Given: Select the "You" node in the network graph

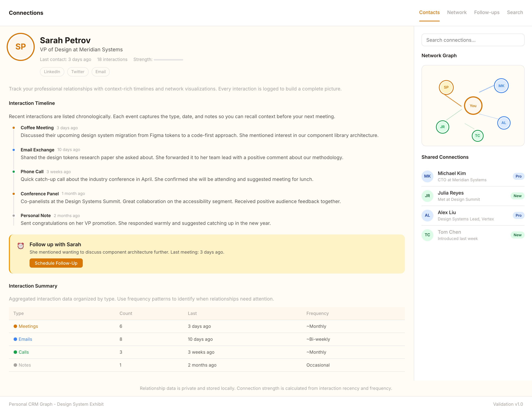Looking at the screenshot, I should [473, 106].
